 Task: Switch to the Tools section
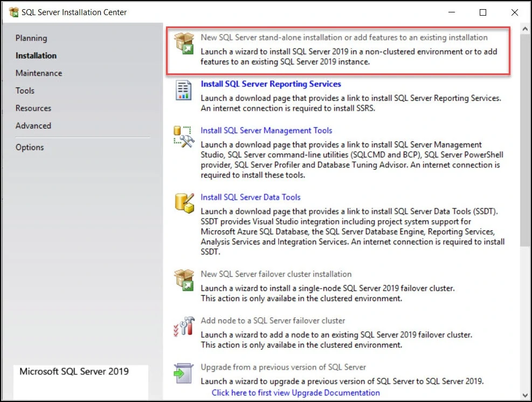click(25, 91)
